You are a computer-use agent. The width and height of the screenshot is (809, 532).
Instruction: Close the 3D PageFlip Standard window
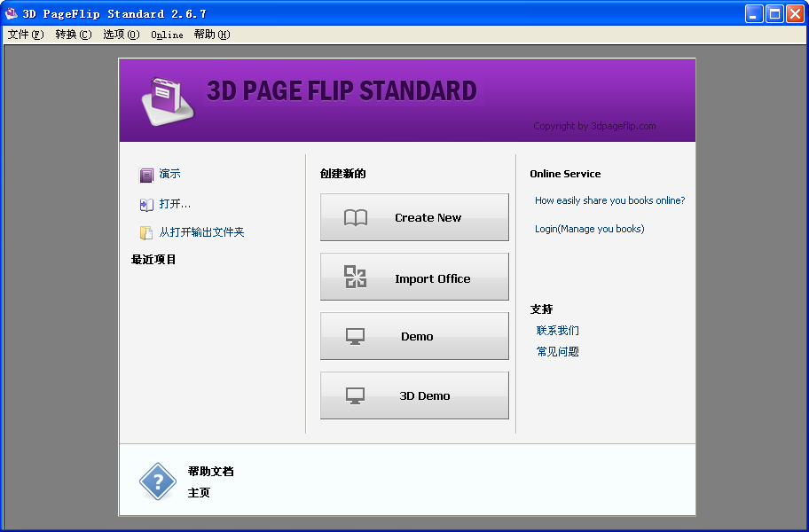[x=795, y=14]
